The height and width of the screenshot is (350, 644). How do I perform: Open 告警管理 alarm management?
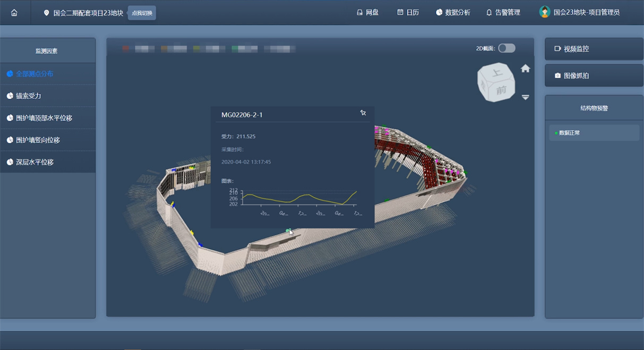(503, 12)
